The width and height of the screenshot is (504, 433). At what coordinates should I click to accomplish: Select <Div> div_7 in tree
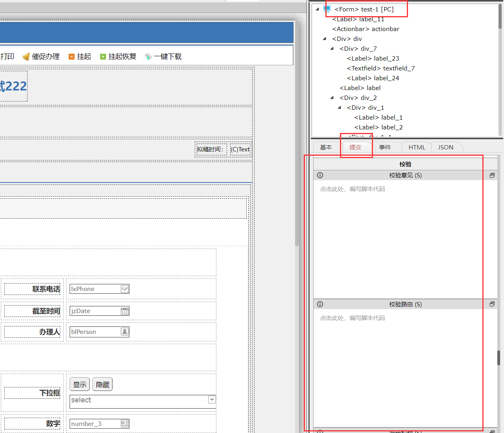click(358, 48)
